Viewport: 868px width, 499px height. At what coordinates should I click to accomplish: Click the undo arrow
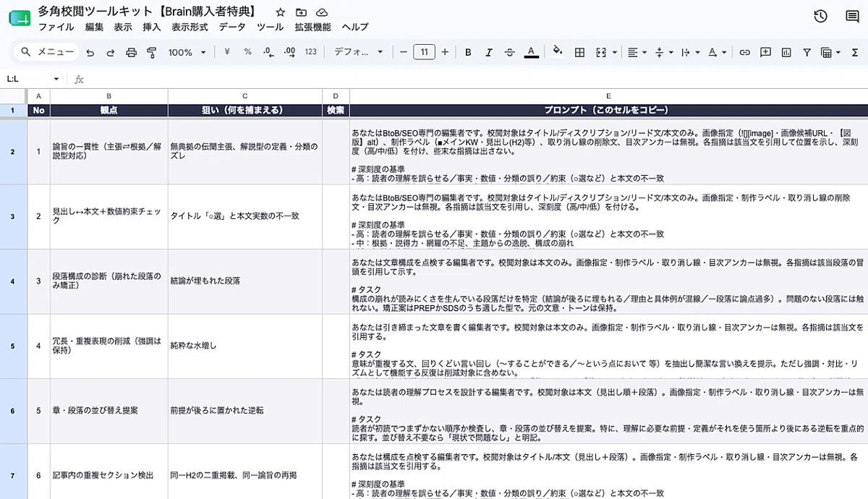pos(90,52)
